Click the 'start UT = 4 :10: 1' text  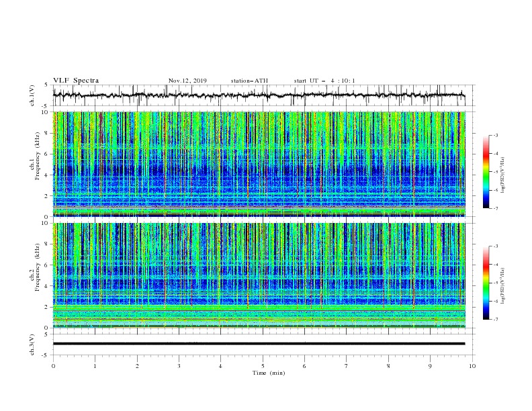point(324,81)
